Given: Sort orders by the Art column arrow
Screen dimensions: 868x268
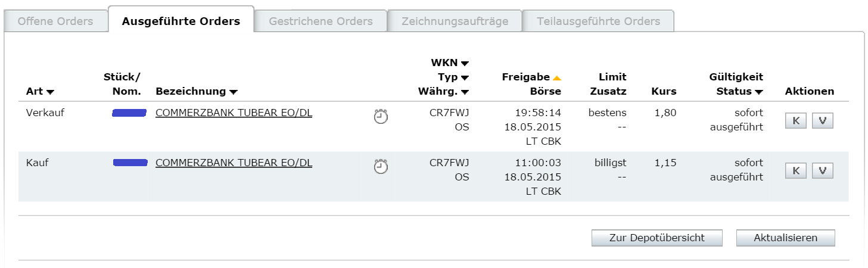Looking at the screenshot, I should pos(50,92).
